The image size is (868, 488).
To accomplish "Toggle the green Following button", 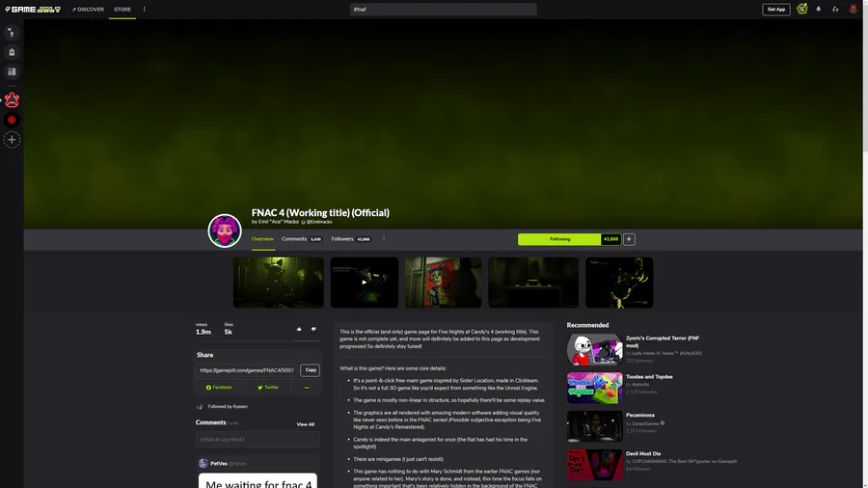I will pyautogui.click(x=559, y=239).
